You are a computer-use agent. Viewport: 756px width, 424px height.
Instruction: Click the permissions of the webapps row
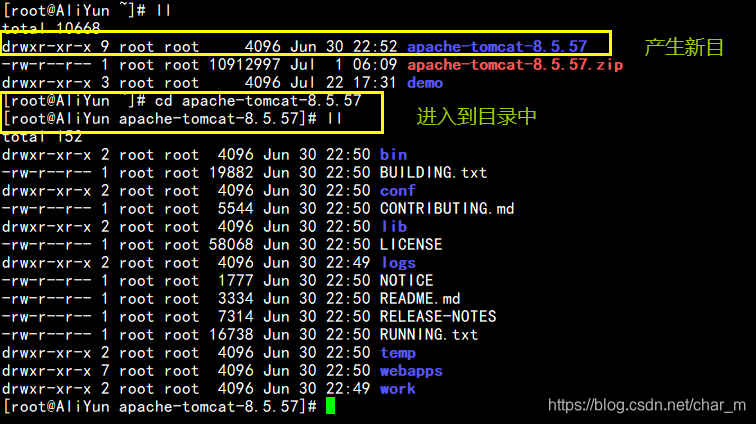pyautogui.click(x=46, y=371)
